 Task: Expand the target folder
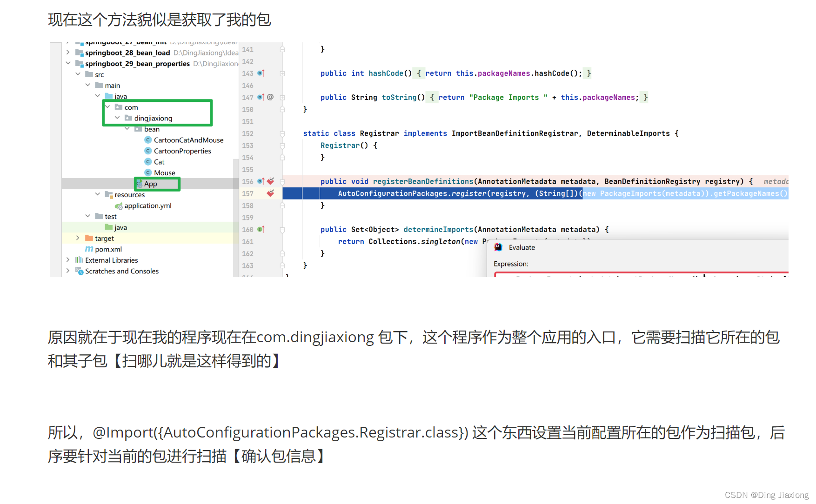(78, 238)
